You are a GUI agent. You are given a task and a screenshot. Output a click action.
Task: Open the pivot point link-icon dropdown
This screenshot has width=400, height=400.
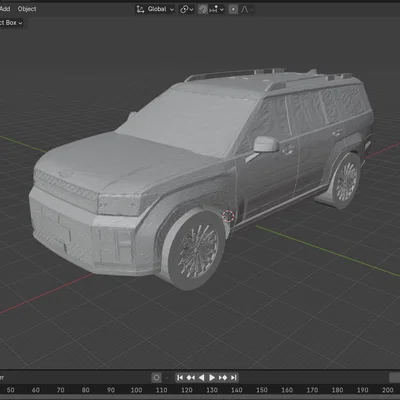tap(187, 9)
